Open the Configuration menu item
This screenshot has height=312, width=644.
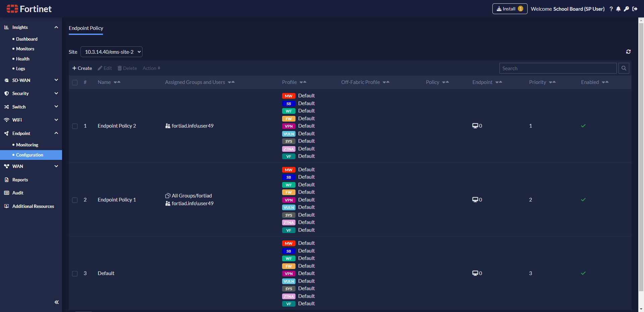point(30,155)
